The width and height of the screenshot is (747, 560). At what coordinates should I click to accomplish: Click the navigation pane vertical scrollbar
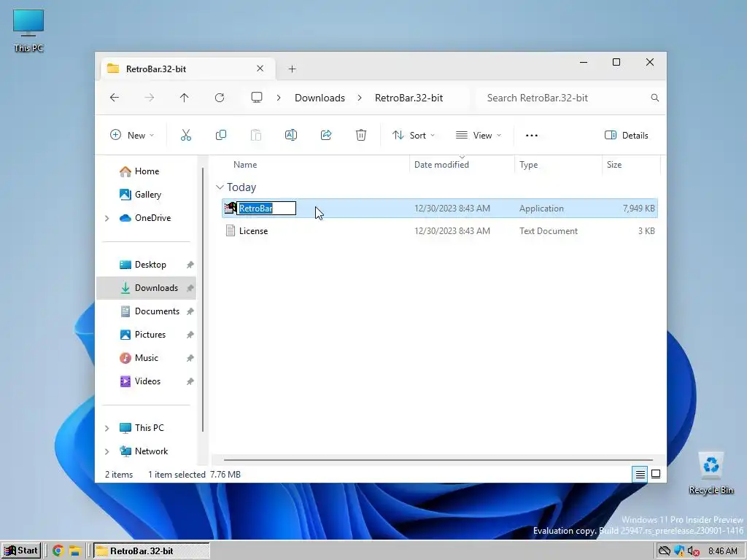[203, 300]
